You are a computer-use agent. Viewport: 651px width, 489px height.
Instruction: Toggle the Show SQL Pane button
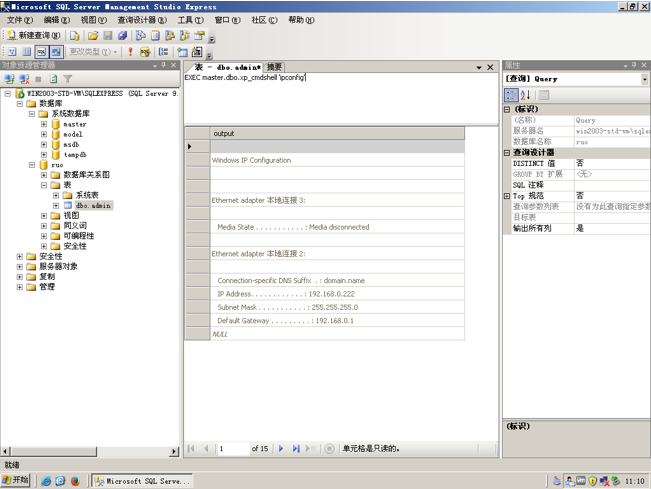click(x=41, y=52)
